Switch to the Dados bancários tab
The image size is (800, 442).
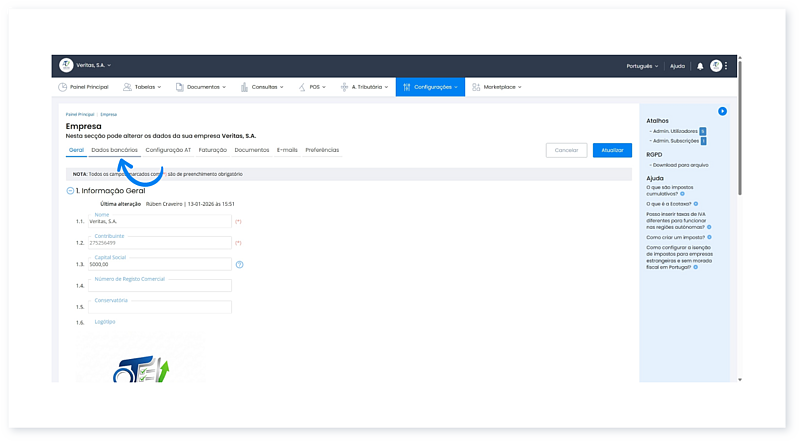[x=114, y=150]
